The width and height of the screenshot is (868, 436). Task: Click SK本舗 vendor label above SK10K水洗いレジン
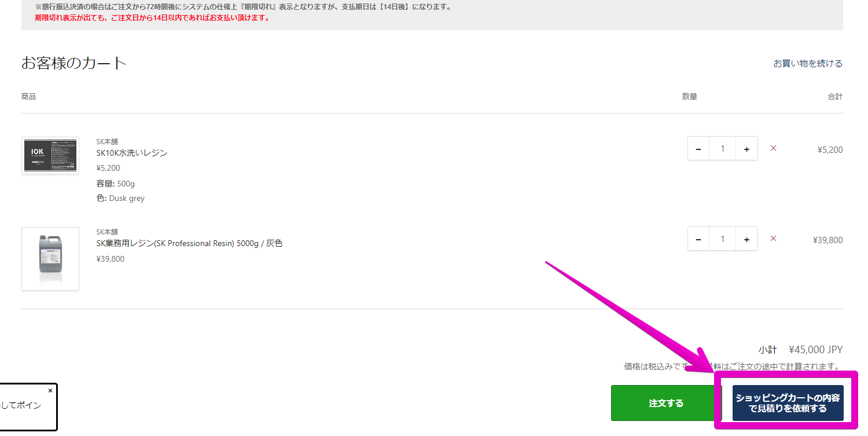click(x=107, y=141)
